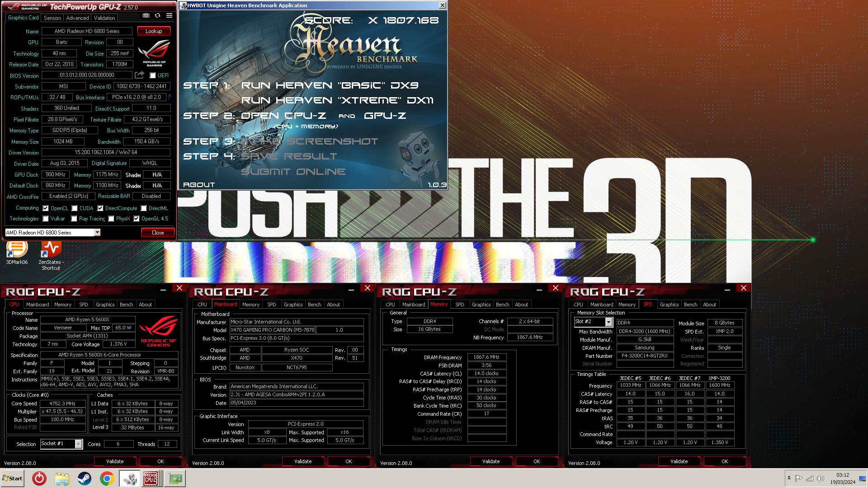The width and height of the screenshot is (868, 488).
Task: Click the GPU-Z Lookup button
Action: point(154,31)
